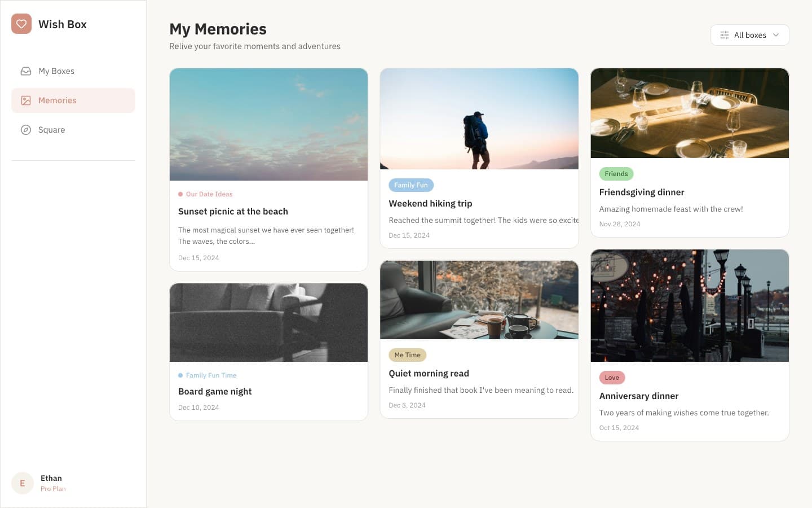Select the Square compass icon
Image resolution: width=812 pixels, height=508 pixels.
click(25, 130)
